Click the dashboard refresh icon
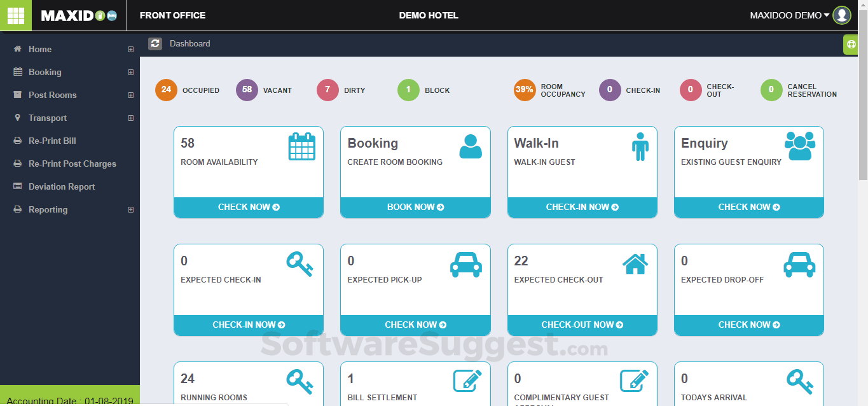868x406 pixels. point(155,43)
